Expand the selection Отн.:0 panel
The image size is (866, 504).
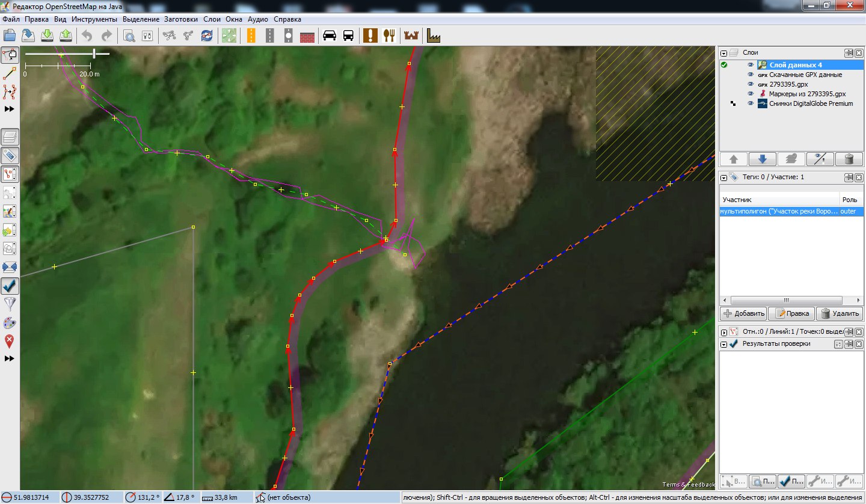pyautogui.click(x=724, y=331)
